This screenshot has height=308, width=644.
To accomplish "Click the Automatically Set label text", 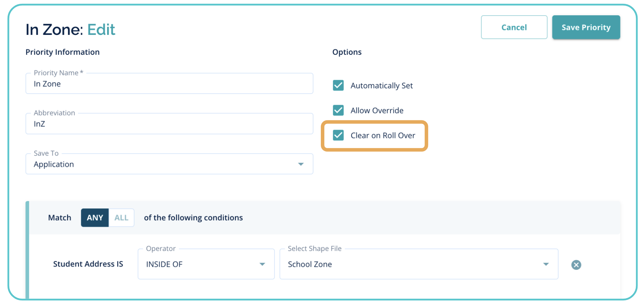I will click(381, 86).
